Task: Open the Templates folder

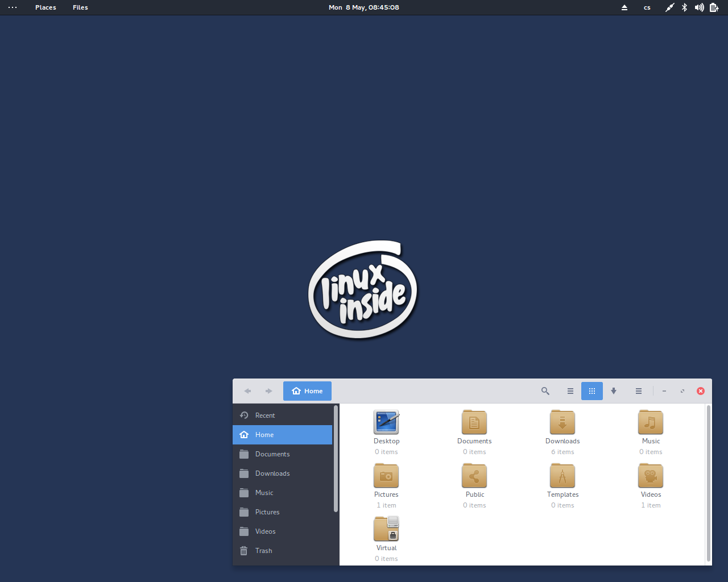Action: pyautogui.click(x=562, y=476)
